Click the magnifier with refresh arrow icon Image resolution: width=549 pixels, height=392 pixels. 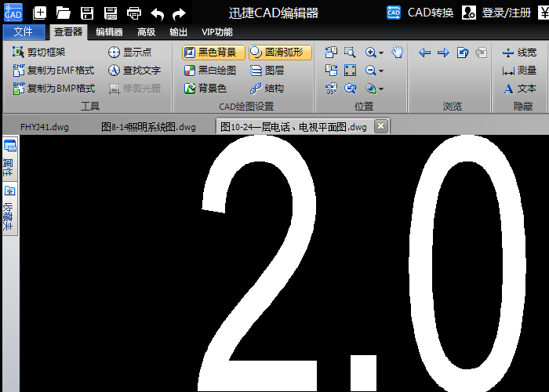coord(350,89)
